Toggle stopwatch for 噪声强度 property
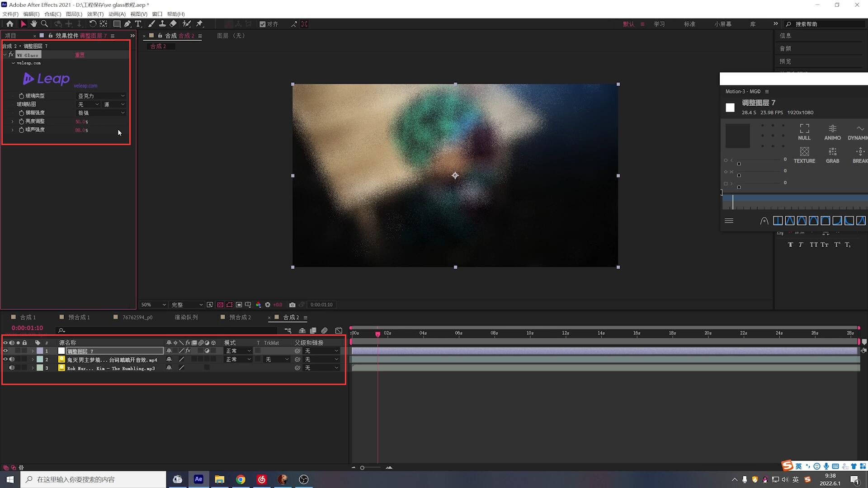 coord(21,130)
